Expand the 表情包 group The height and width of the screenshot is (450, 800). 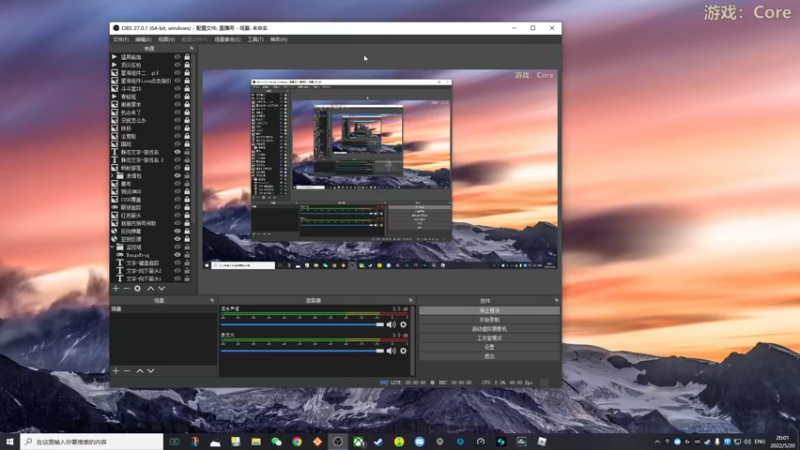tap(113, 176)
